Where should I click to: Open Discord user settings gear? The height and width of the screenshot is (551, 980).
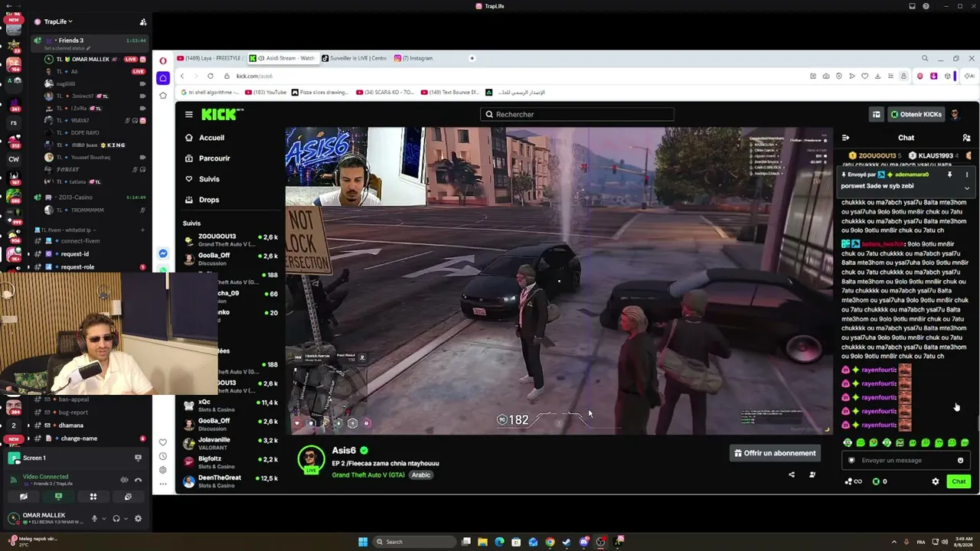pos(138,518)
